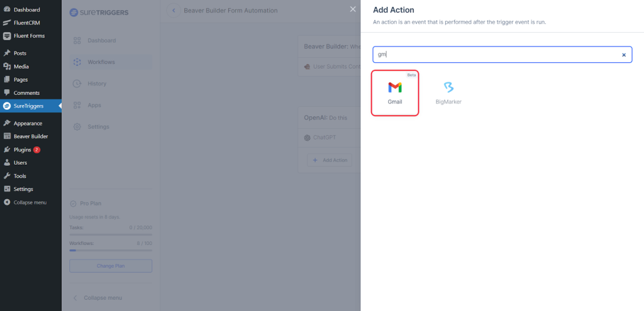The width and height of the screenshot is (644, 311).
Task: Click the Tasks usage progress bar
Action: [111, 234]
